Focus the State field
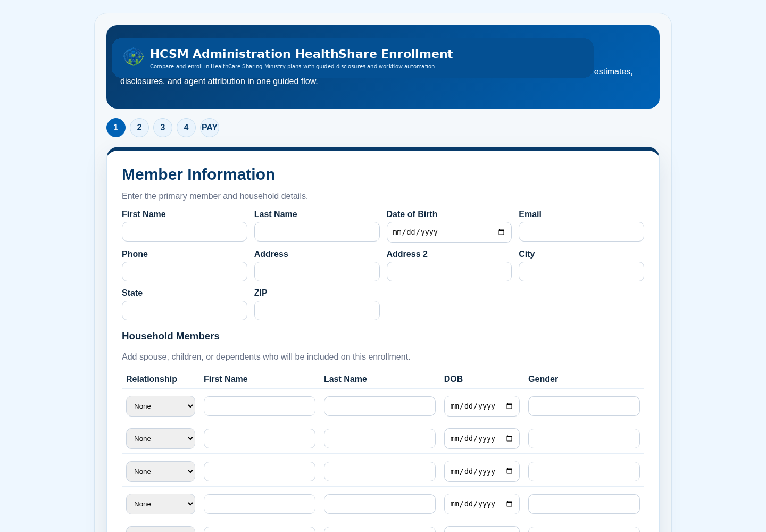The width and height of the screenshot is (766, 532). point(185,311)
